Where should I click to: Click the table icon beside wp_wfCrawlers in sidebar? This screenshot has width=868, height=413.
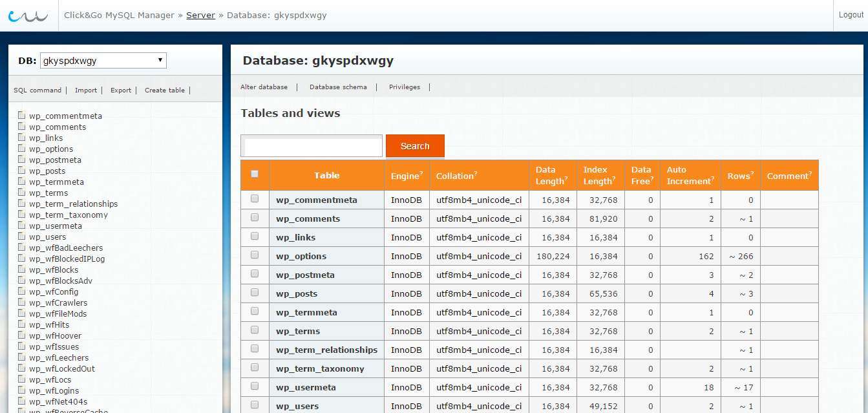coord(22,302)
